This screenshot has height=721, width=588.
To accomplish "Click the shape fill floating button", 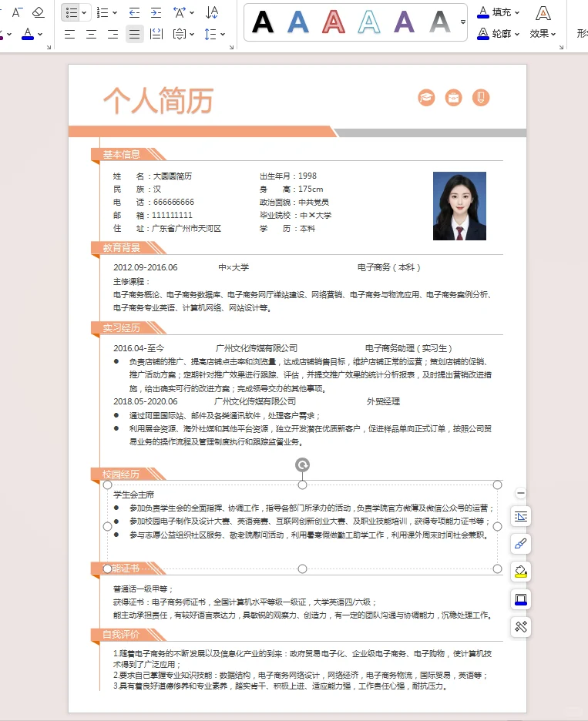I will click(x=521, y=572).
